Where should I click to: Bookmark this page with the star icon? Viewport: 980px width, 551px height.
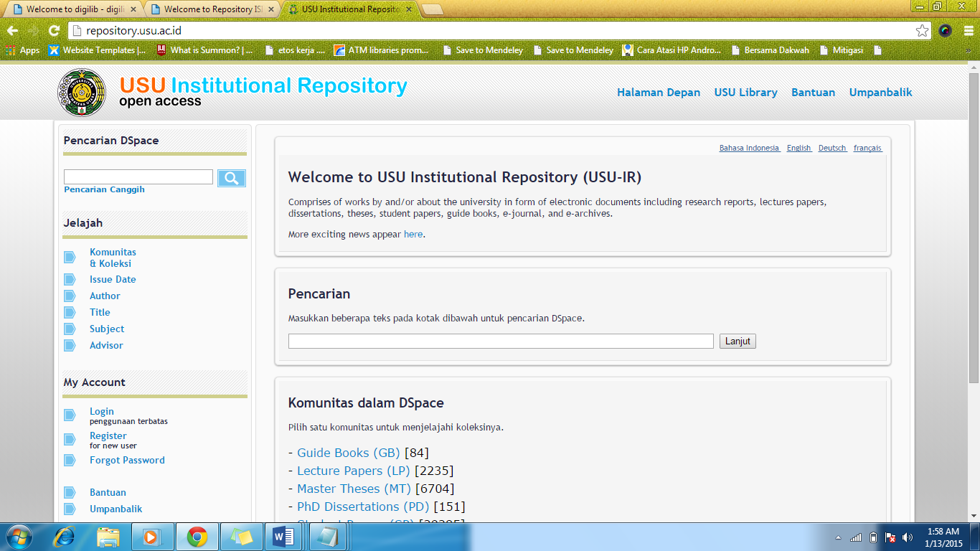click(x=922, y=30)
